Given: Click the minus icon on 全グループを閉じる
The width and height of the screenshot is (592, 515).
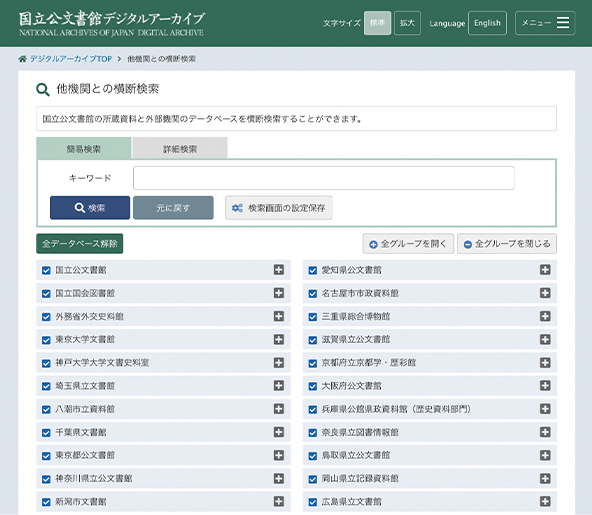Looking at the screenshot, I should tap(468, 245).
